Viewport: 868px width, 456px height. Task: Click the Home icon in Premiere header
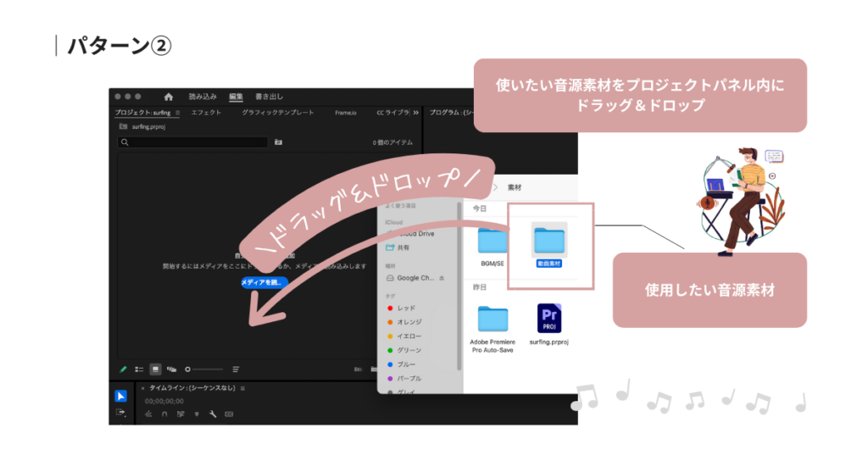click(168, 97)
